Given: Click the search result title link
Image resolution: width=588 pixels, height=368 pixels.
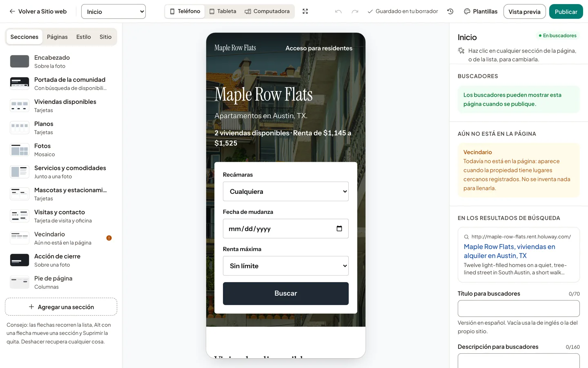Looking at the screenshot, I should point(510,251).
